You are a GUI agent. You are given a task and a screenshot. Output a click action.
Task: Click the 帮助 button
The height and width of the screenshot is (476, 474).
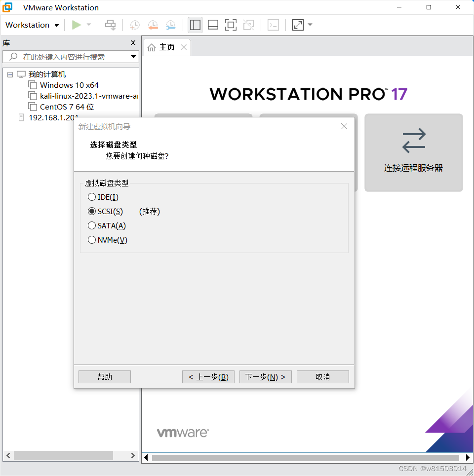click(104, 376)
